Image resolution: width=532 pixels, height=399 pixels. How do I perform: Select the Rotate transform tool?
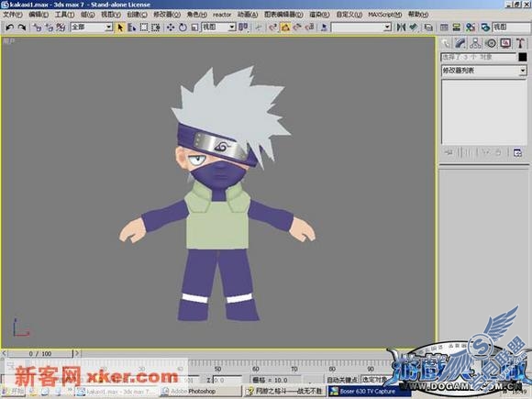pyautogui.click(x=183, y=28)
